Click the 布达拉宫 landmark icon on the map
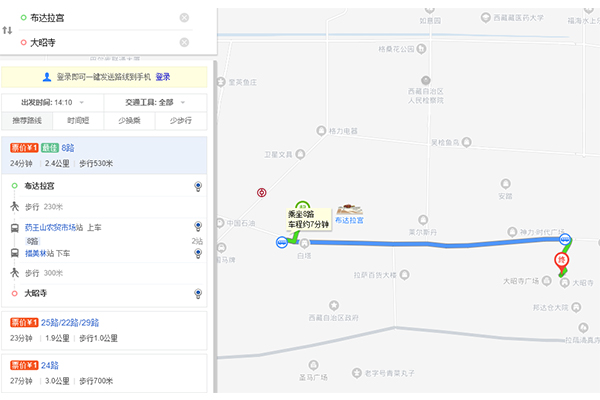 tap(350, 209)
